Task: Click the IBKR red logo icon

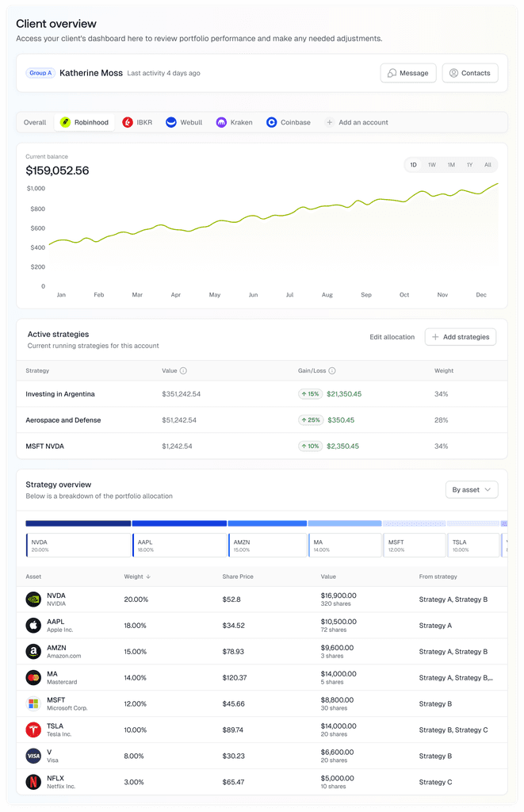Action: [x=128, y=122]
